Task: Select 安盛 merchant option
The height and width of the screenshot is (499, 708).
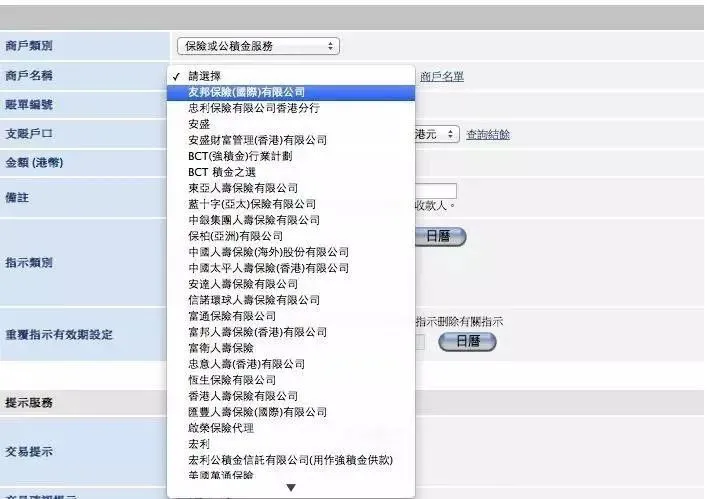Action: click(x=291, y=124)
